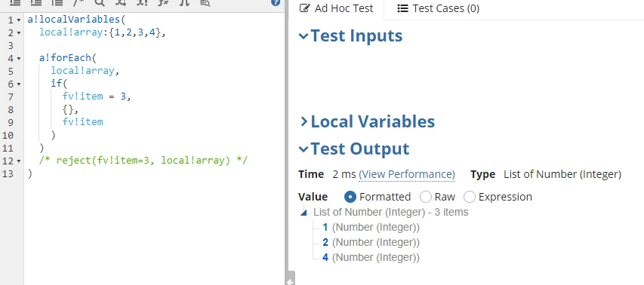The image size is (644, 285).
Task: Click output item 1 (Number (Integer))
Action: 371,227
